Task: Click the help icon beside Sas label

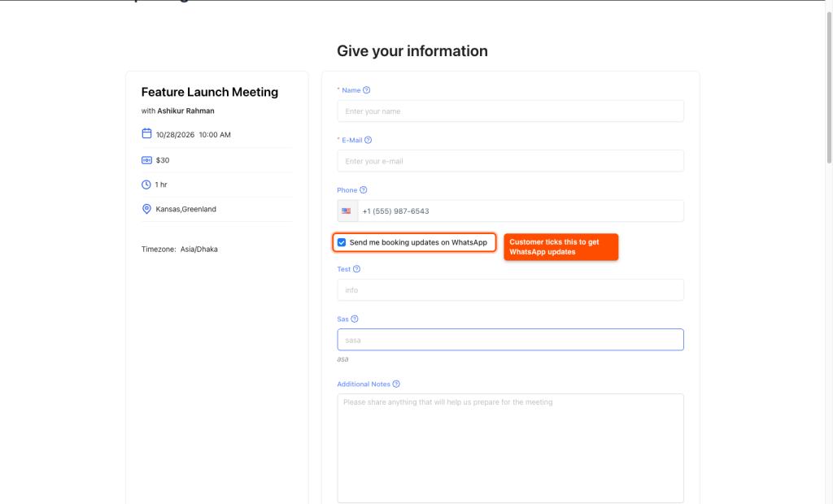Action: pos(355,319)
